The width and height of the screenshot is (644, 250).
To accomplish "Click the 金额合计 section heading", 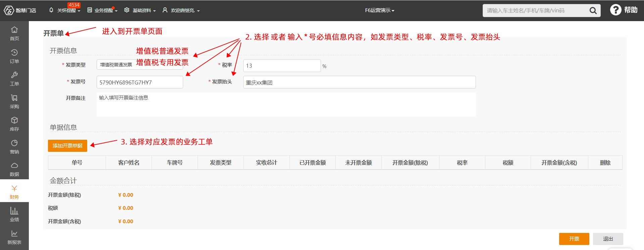I will tap(63, 181).
